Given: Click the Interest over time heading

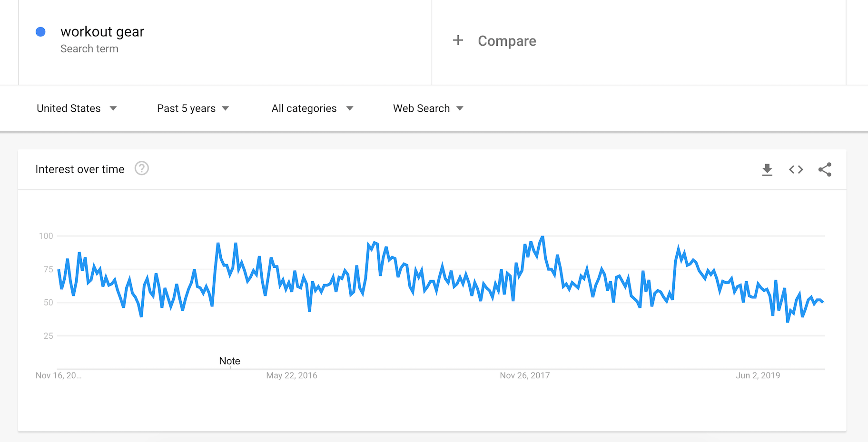Looking at the screenshot, I should point(80,169).
